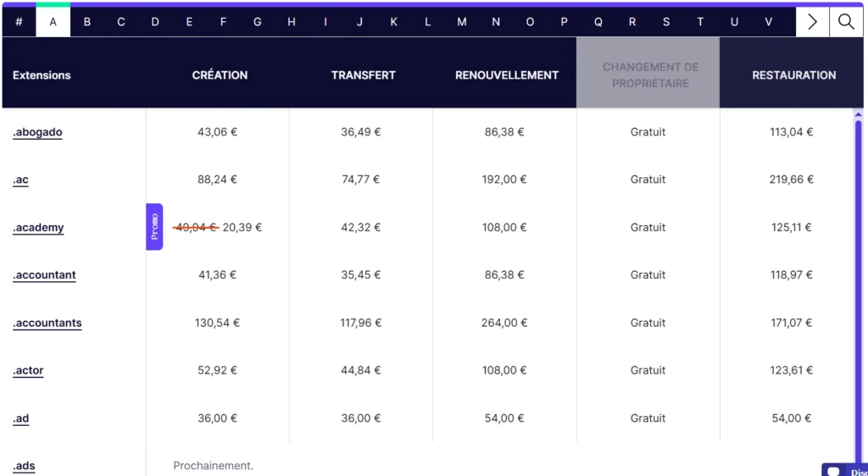
Task: Jump to extensions starting with M
Action: coord(462,22)
